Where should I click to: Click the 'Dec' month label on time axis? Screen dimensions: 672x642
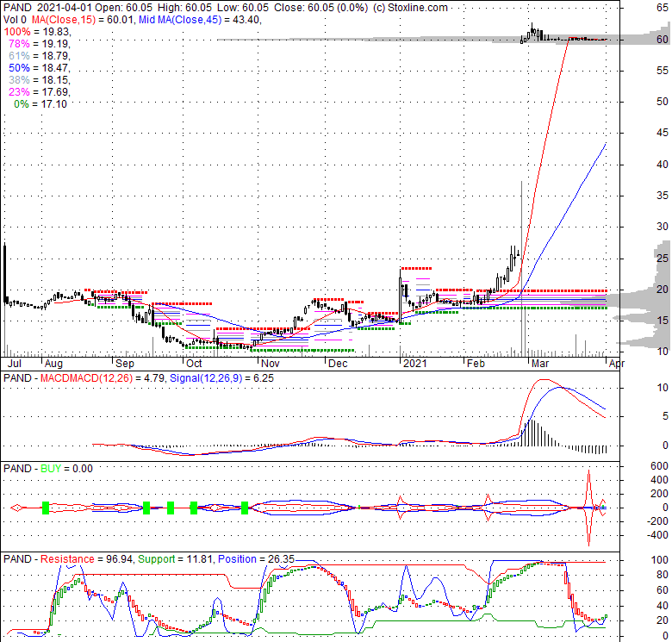(338, 364)
